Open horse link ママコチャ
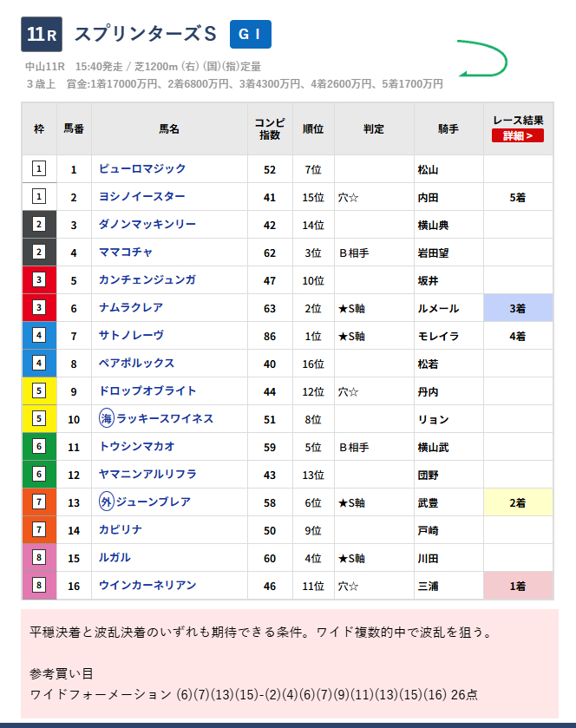The height and width of the screenshot is (728, 576). click(x=126, y=253)
